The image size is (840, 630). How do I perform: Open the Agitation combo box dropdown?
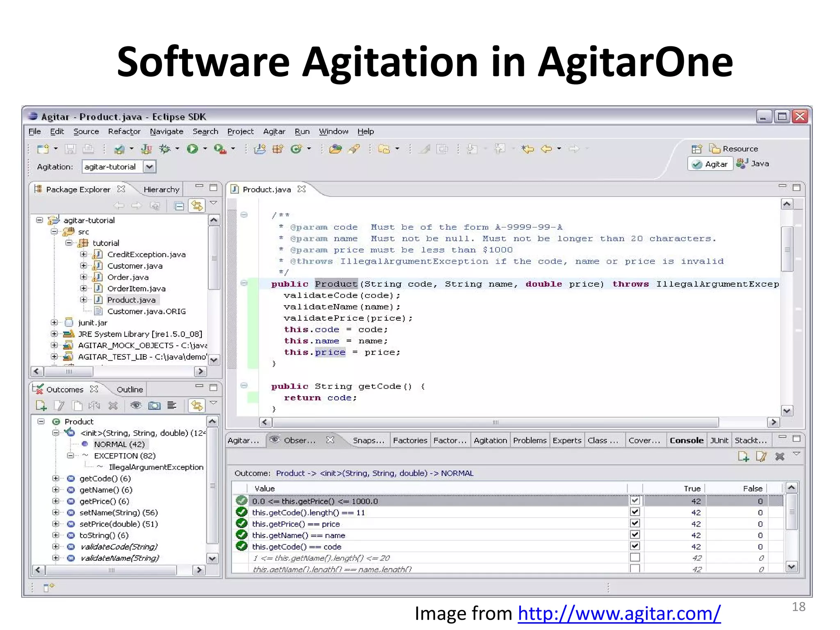(150, 167)
